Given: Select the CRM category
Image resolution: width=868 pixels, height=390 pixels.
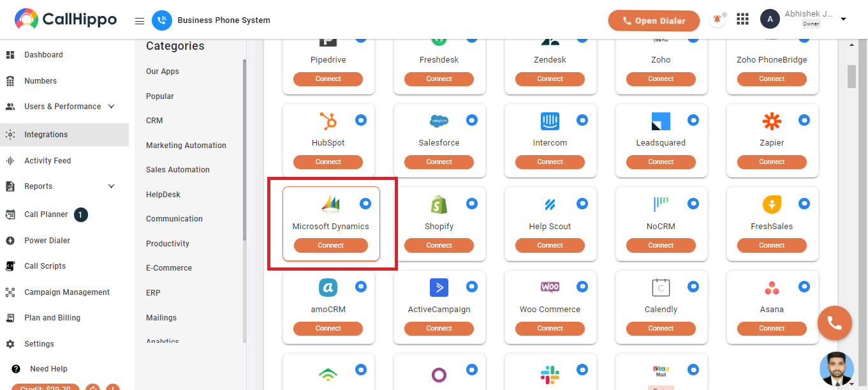Looking at the screenshot, I should 154,121.
